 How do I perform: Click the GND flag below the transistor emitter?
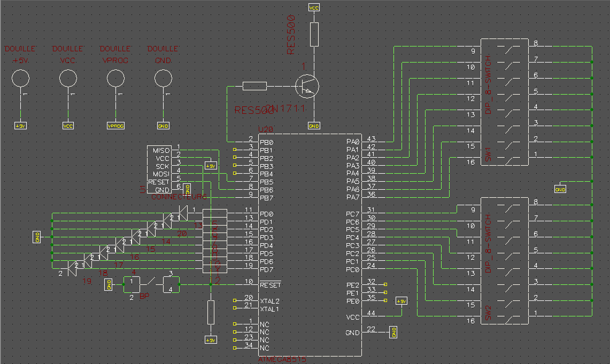pos(314,126)
